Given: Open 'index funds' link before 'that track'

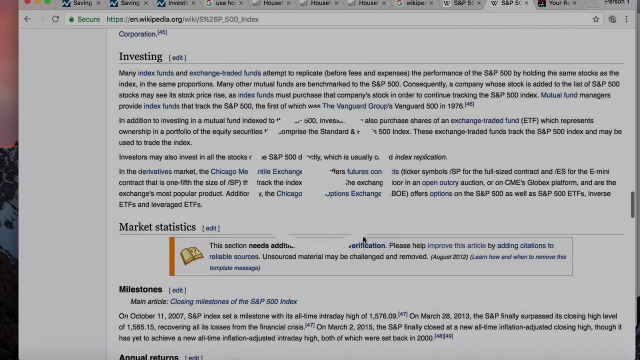Looking at the screenshot, I should [162, 106].
